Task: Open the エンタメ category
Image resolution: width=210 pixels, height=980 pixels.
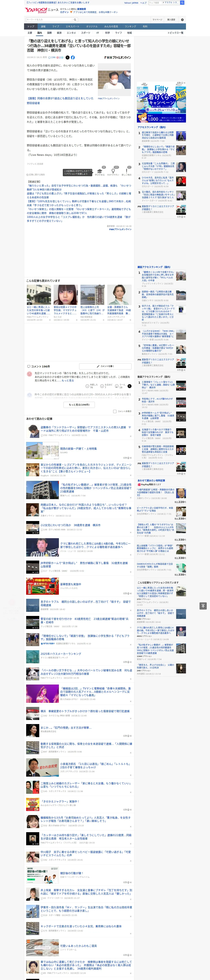Action: [71, 33]
